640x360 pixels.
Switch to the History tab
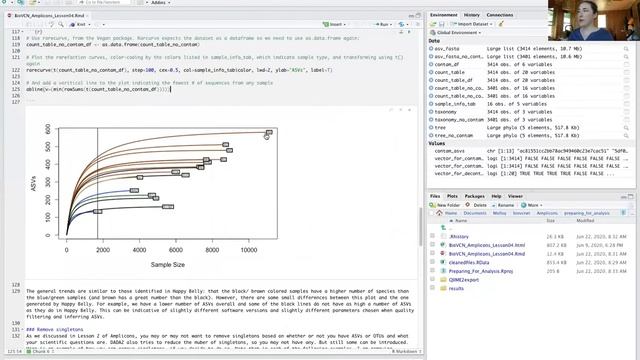point(471,15)
